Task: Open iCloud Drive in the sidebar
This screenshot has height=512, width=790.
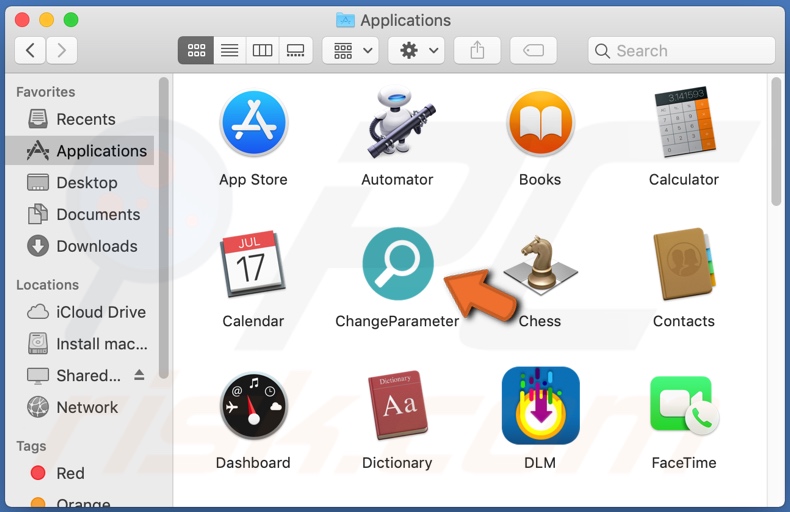Action: (x=81, y=312)
